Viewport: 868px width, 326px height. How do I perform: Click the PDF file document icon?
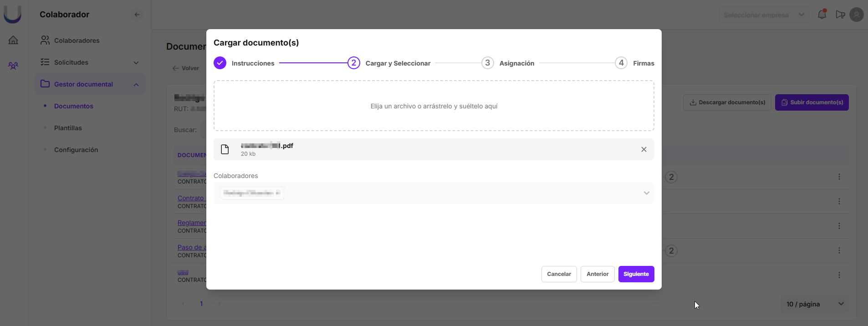(x=225, y=149)
